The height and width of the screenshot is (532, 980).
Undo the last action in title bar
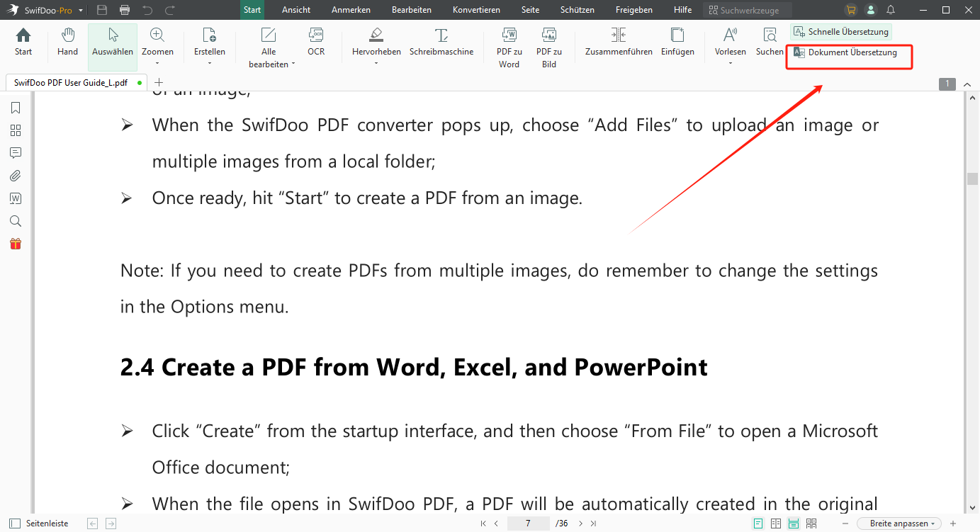click(147, 10)
